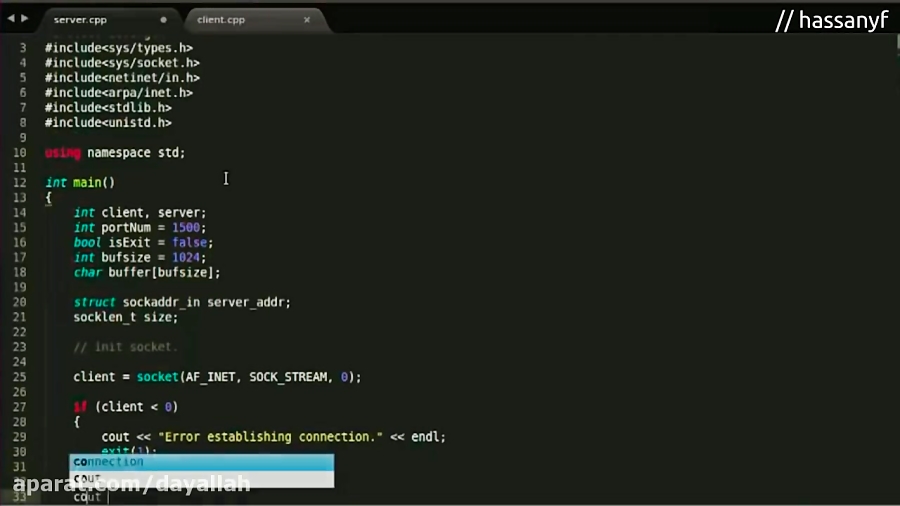
Task: Click 'struct sockaddr_in server_addr;' line
Action: coord(182,302)
